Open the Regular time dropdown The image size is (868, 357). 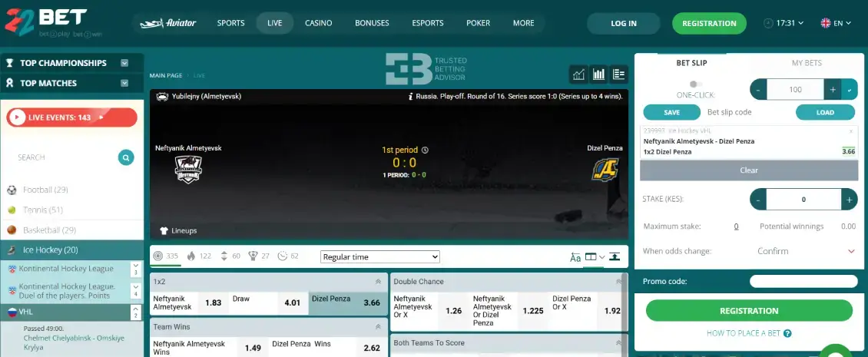tap(379, 257)
